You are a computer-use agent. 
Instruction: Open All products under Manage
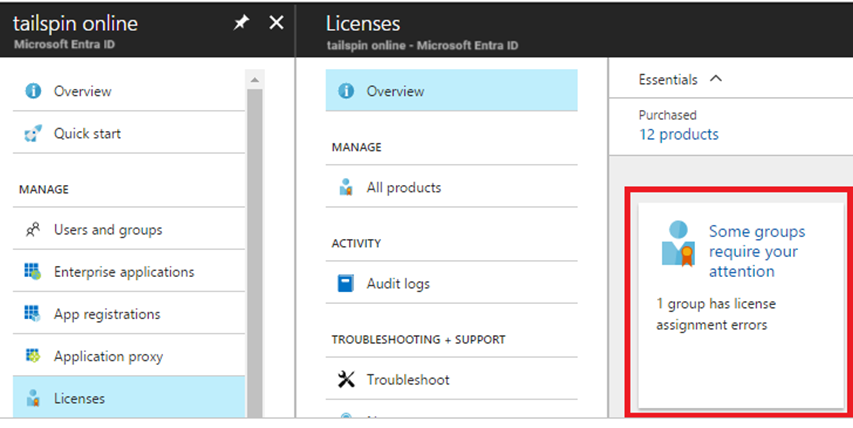[x=452, y=187]
